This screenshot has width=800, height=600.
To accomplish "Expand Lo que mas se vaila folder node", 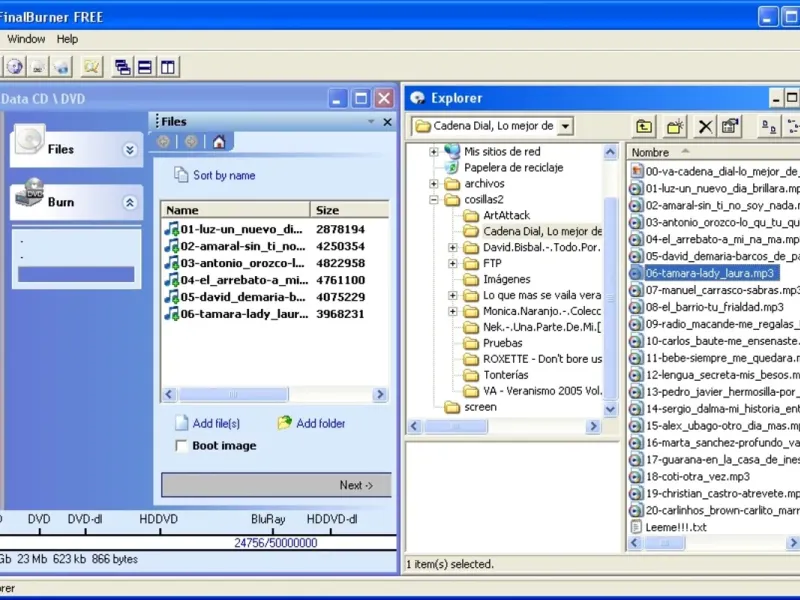I will 453,295.
